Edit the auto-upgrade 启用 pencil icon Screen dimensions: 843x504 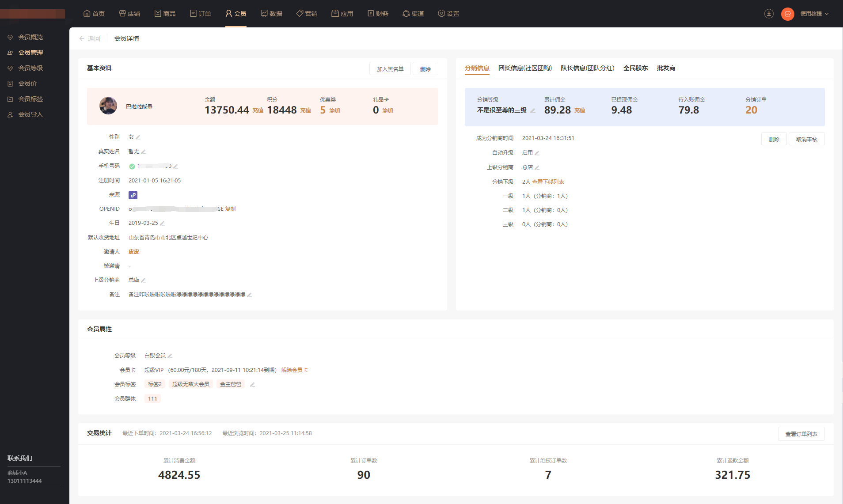tap(537, 153)
